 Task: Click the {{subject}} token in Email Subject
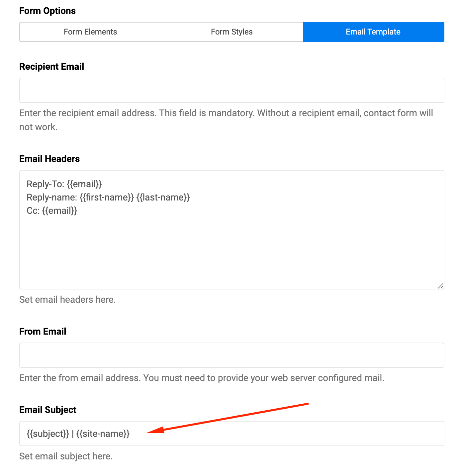pyautogui.click(x=48, y=434)
